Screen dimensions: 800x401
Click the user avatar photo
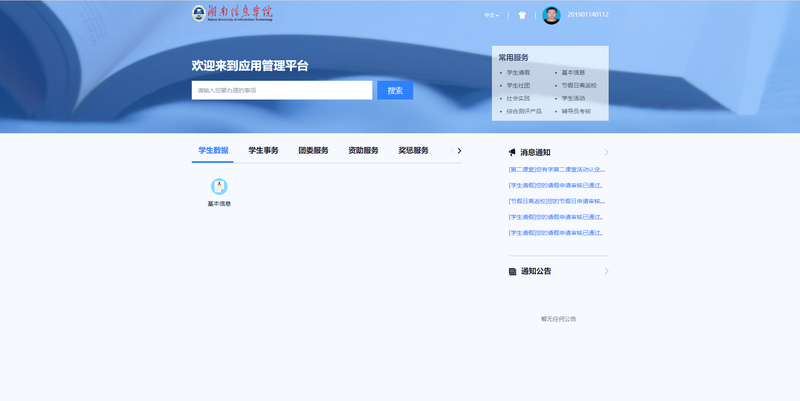pyautogui.click(x=551, y=15)
